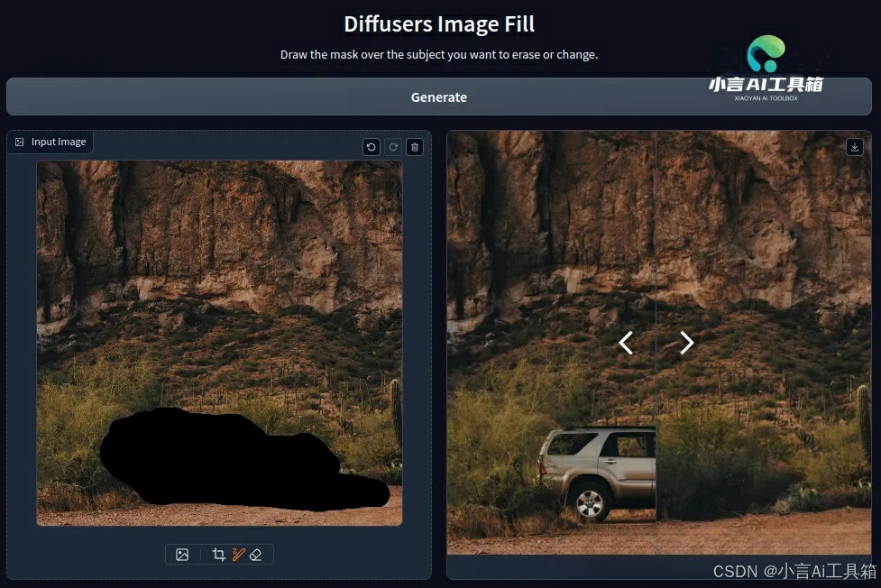Select the eraser tool
Screen dimensions: 881x588
(256, 555)
